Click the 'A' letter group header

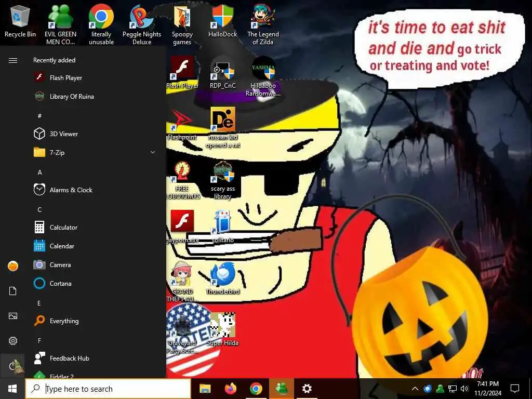tap(39, 172)
